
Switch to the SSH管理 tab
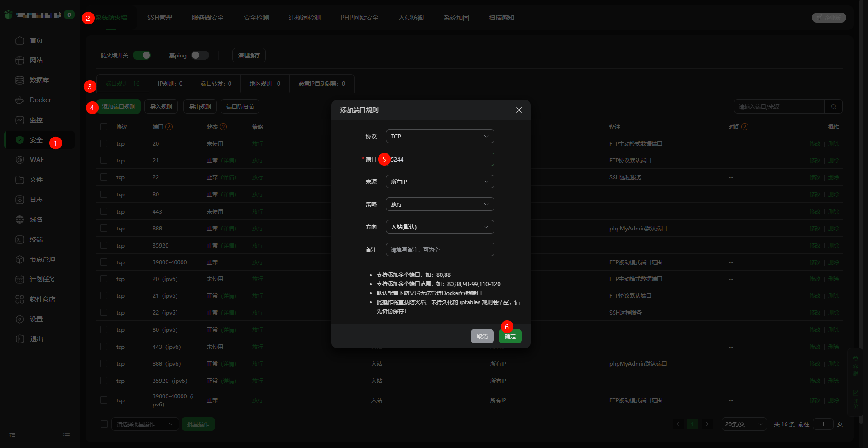[x=159, y=18]
